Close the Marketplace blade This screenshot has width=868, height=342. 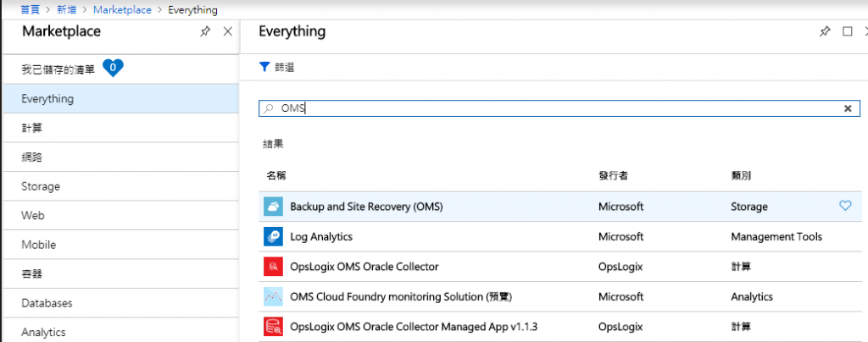point(227,31)
